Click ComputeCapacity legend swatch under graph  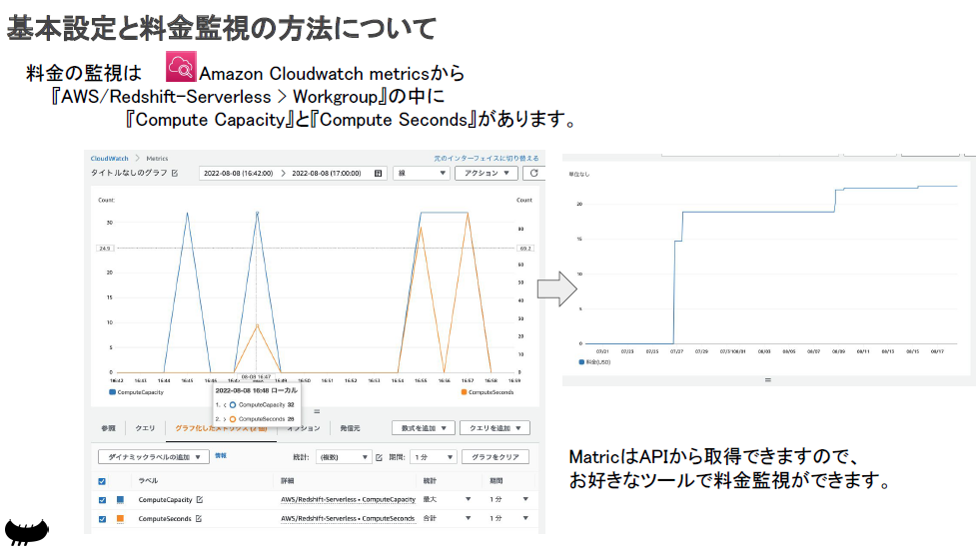[113, 392]
